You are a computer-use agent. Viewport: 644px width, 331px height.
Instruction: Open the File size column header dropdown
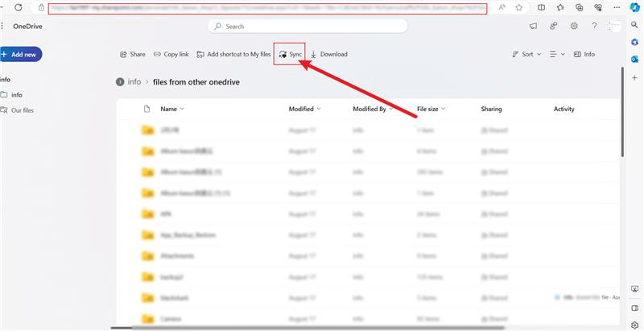(431, 109)
